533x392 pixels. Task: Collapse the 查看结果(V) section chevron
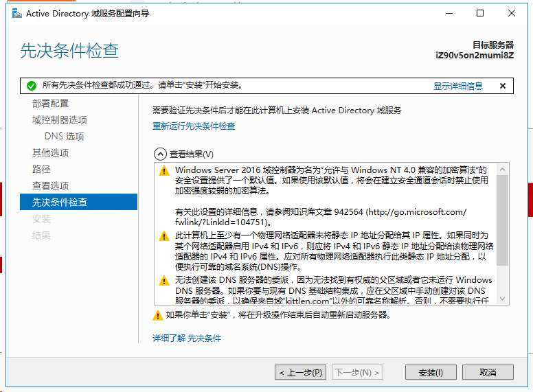pos(161,154)
